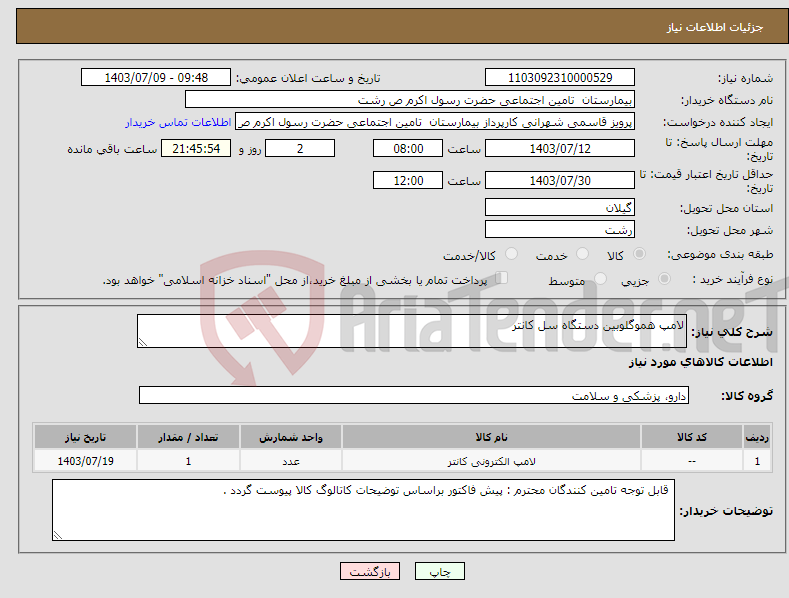Viewport: 789px width, 598px height.
Task: Click the row number cell of لامپ الکترونی کانتر
Action: [757, 461]
